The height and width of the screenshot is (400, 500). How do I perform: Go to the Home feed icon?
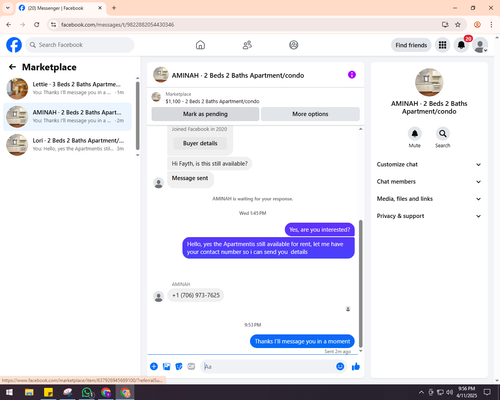tap(200, 45)
